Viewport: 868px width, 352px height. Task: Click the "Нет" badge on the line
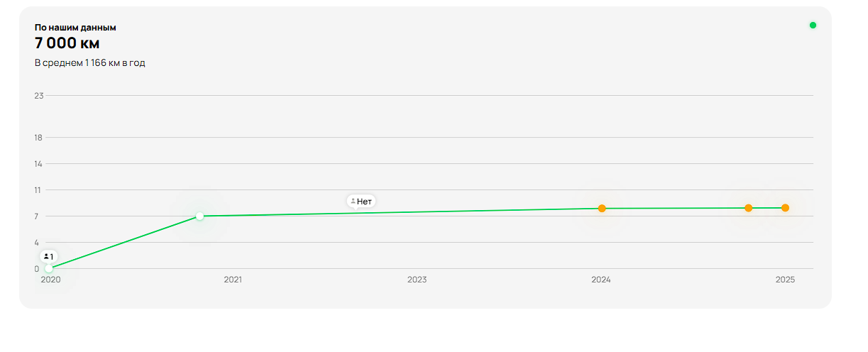361,202
